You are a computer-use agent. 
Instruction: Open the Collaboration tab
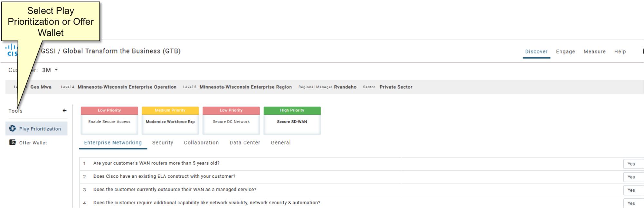click(x=201, y=143)
